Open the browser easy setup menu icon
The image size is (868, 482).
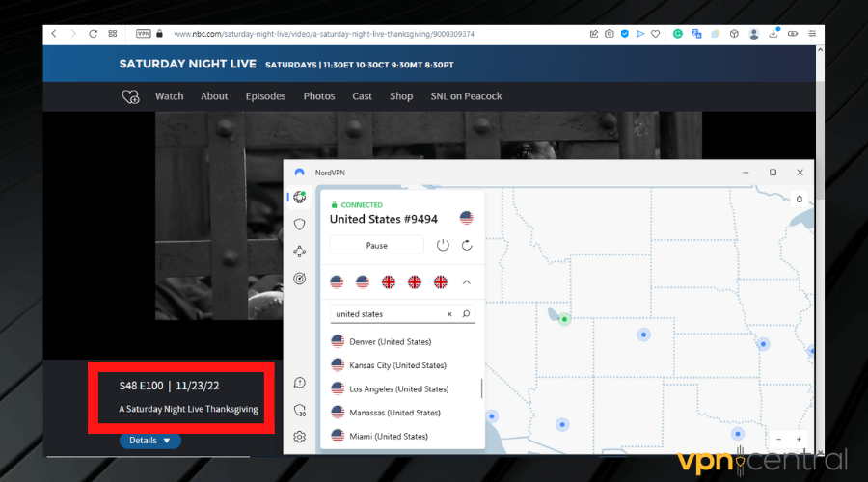point(812,34)
